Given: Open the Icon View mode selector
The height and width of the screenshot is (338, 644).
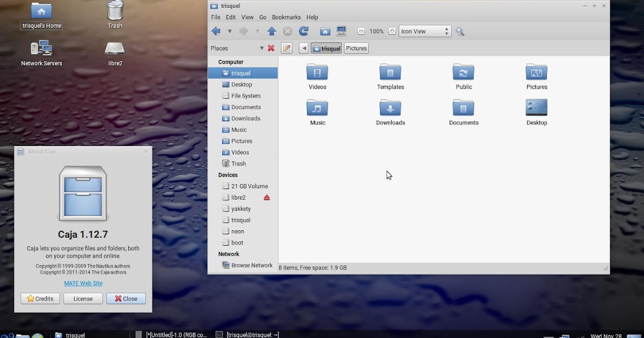Looking at the screenshot, I should click(x=424, y=31).
